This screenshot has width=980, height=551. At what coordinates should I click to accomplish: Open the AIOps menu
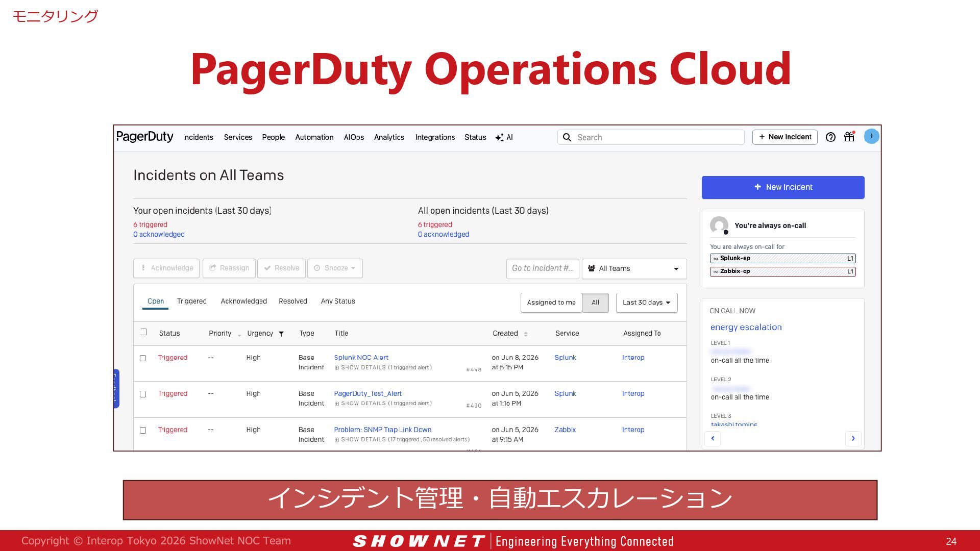tap(354, 137)
